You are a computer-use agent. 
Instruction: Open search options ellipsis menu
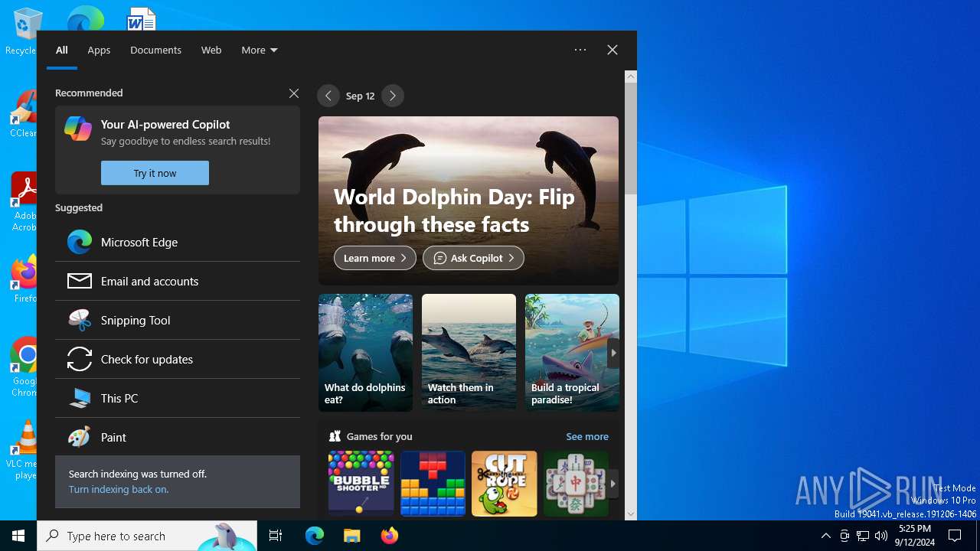tap(580, 50)
